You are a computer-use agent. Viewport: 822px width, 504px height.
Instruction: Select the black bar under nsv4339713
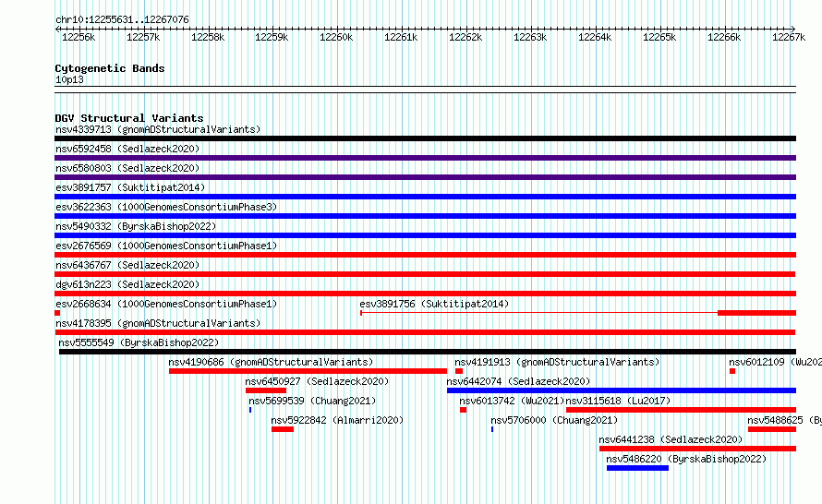[425, 138]
